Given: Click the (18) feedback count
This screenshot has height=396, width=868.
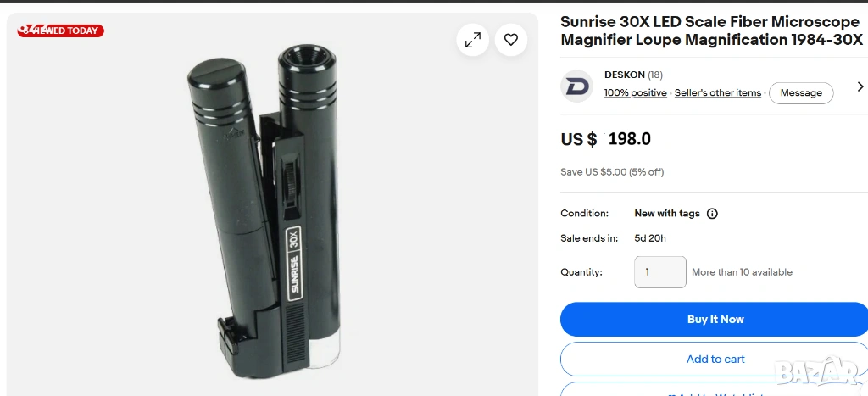Looking at the screenshot, I should tap(655, 75).
